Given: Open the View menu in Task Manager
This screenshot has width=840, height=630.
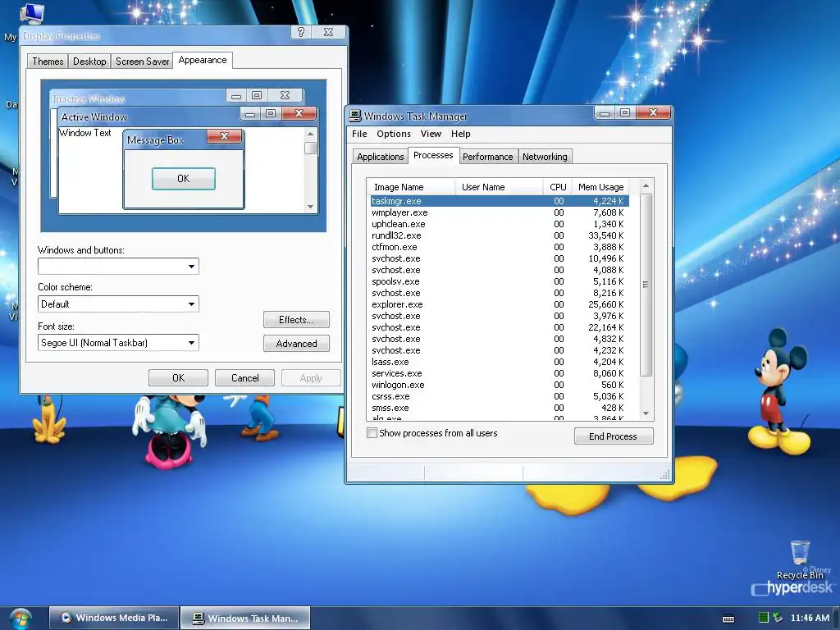Looking at the screenshot, I should 431,134.
